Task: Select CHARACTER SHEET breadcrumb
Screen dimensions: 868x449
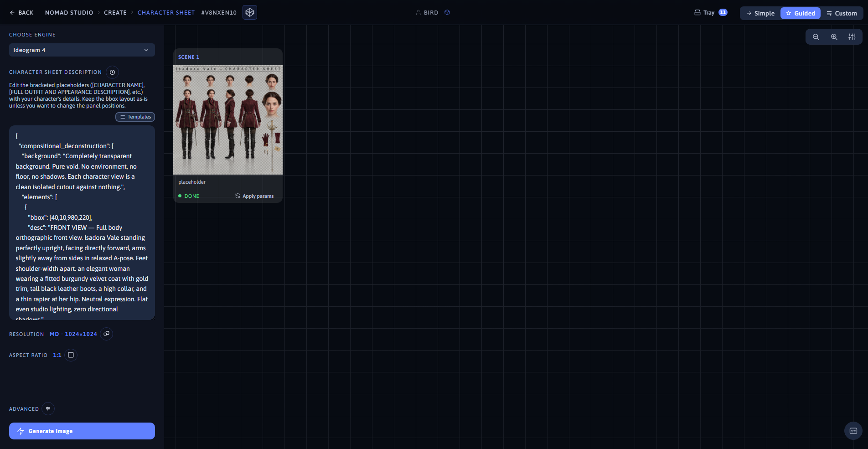Action: [x=166, y=13]
